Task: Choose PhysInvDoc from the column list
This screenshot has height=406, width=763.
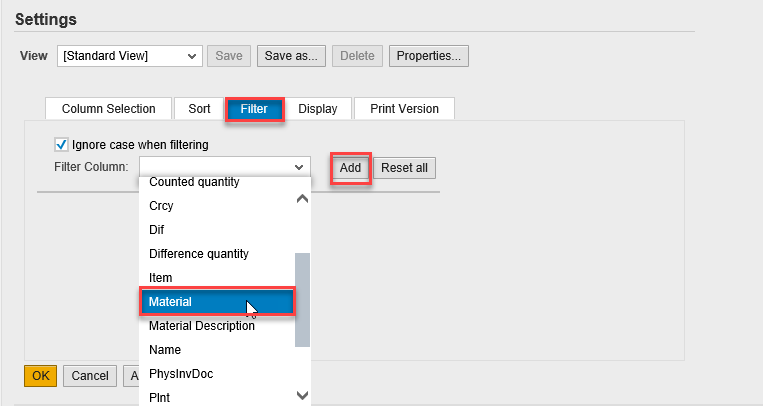Action: coord(181,374)
